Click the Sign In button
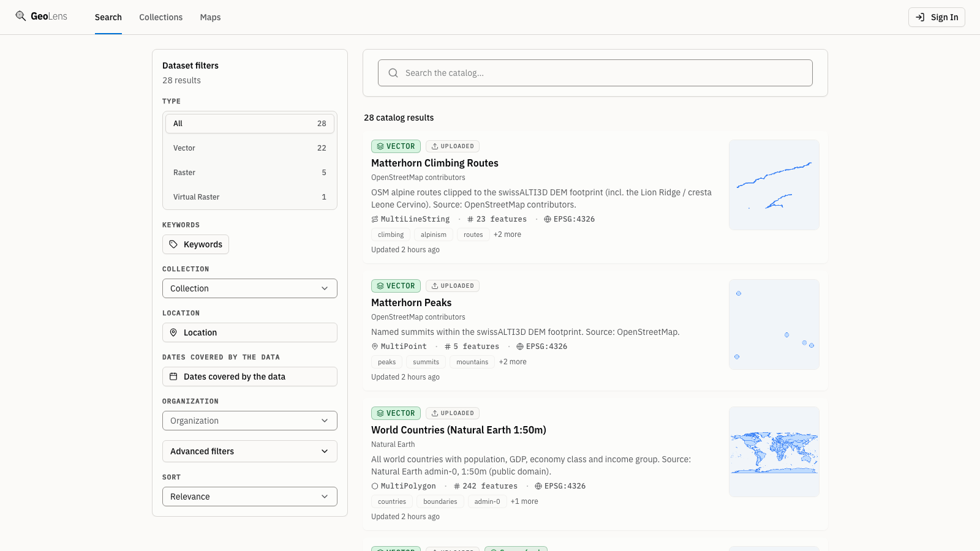Screen dimensions: 980x551 [937, 17]
